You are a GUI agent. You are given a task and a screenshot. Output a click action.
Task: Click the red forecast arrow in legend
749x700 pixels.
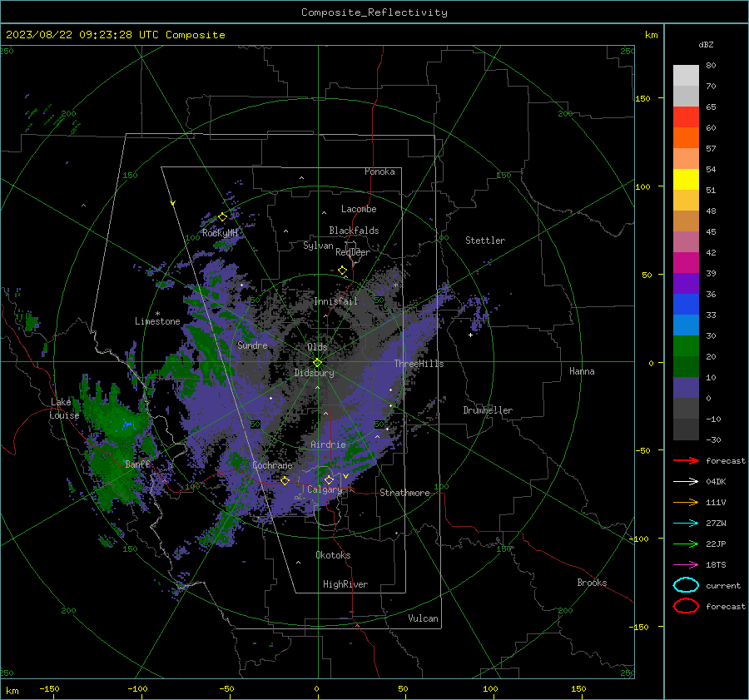[686, 460]
